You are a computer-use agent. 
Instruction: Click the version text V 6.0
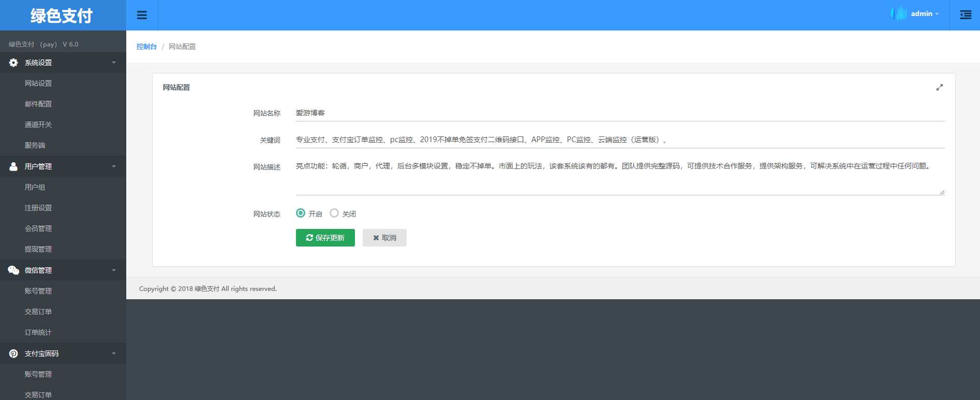tap(70, 44)
